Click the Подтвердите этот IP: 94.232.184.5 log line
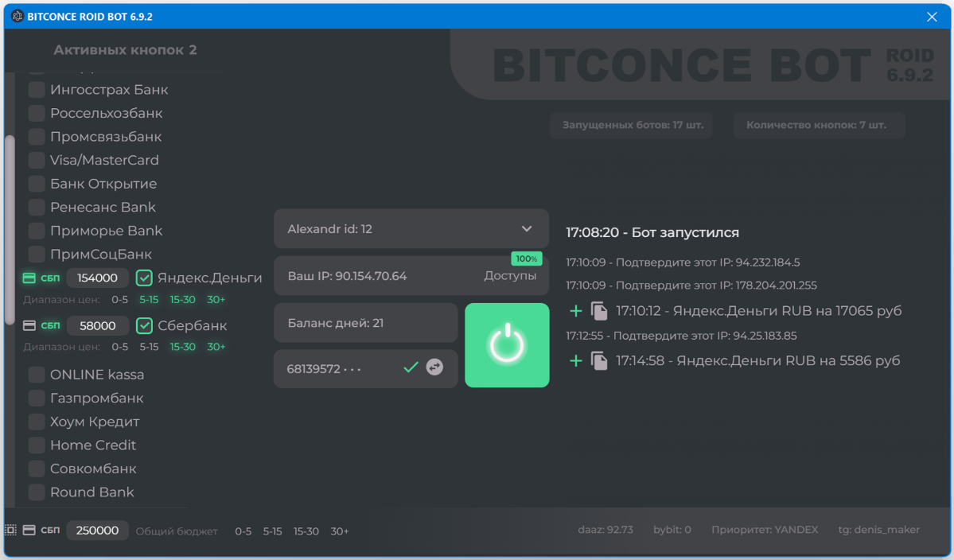954x560 pixels. (683, 262)
